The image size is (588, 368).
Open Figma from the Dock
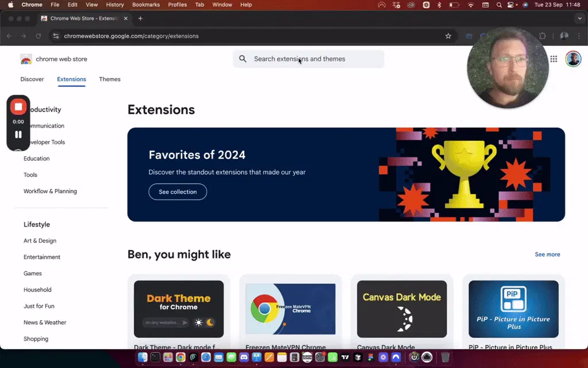pos(370,358)
